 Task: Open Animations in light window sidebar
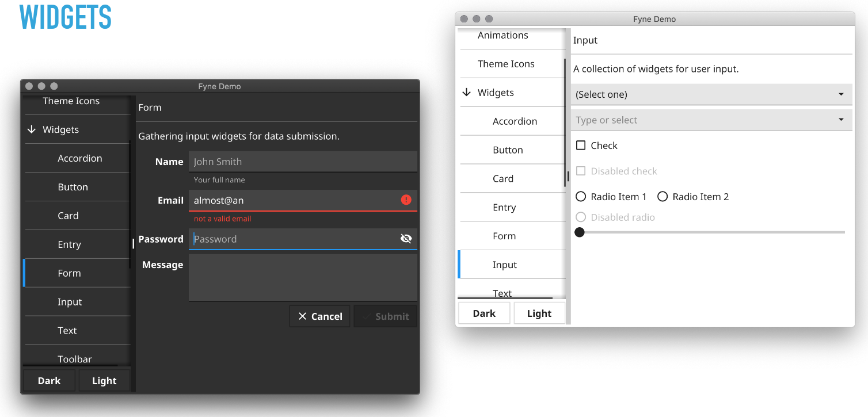pyautogui.click(x=502, y=36)
